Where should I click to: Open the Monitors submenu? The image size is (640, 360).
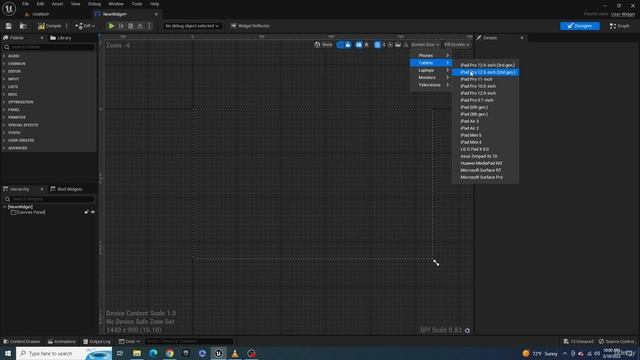431,78
